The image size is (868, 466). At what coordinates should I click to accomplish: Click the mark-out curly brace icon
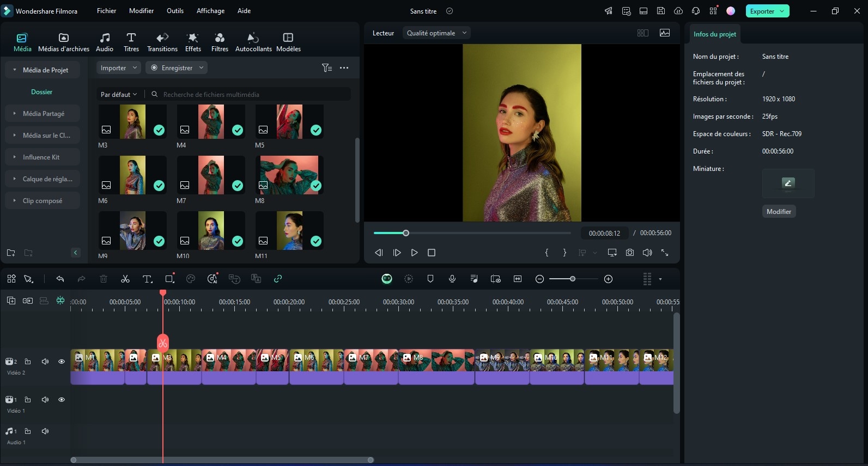point(564,253)
